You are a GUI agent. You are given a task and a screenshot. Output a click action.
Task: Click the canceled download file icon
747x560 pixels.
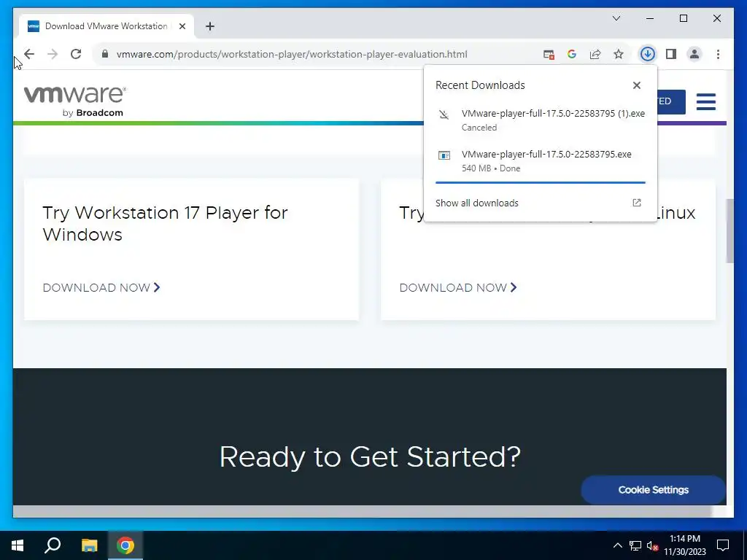pos(444,114)
